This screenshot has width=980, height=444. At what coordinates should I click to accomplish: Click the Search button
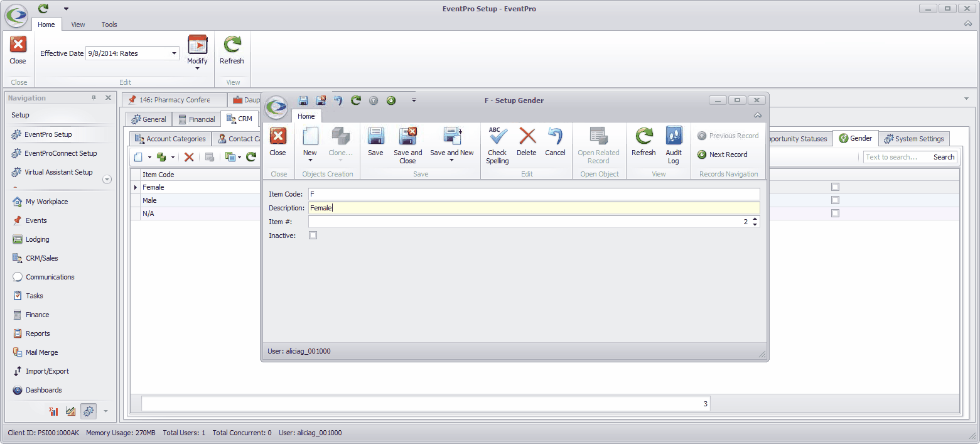944,157
